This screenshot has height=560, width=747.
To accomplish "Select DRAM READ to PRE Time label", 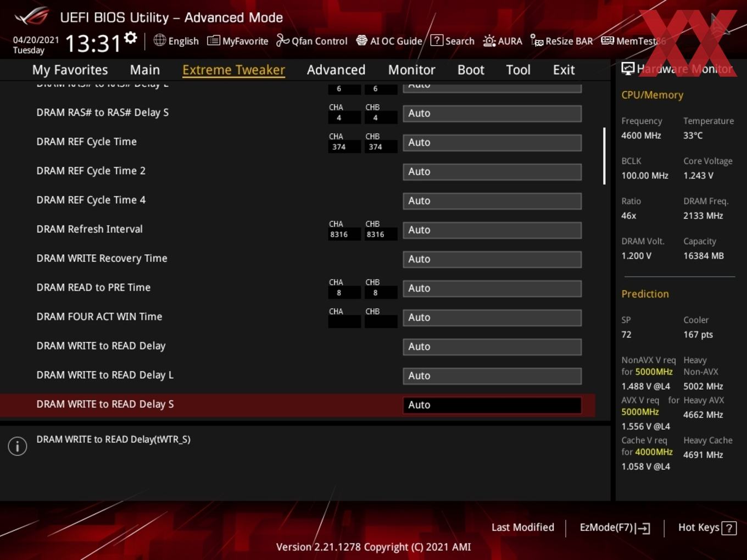I will point(93,287).
